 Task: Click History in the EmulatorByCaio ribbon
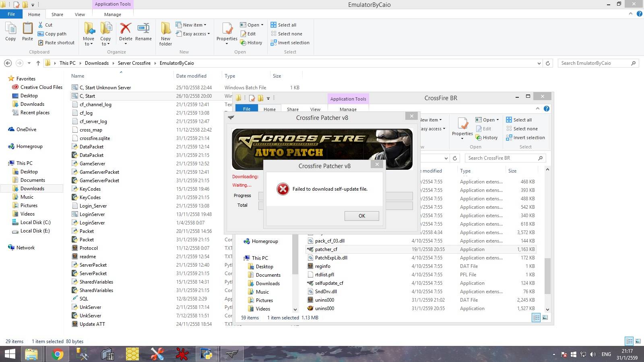click(x=251, y=43)
